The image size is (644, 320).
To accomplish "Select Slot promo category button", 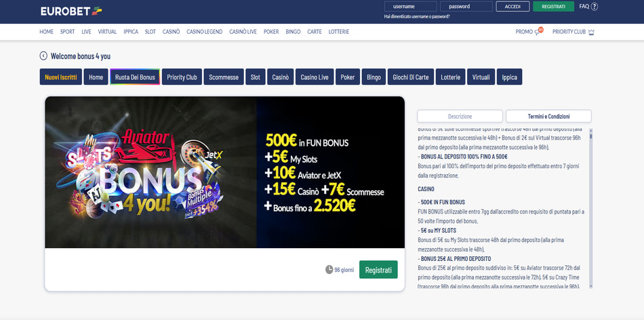I will [256, 77].
